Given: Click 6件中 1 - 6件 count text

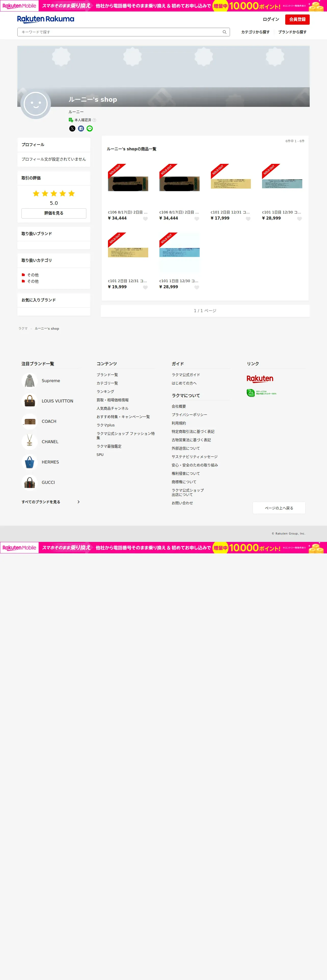Looking at the screenshot, I should point(295,141).
